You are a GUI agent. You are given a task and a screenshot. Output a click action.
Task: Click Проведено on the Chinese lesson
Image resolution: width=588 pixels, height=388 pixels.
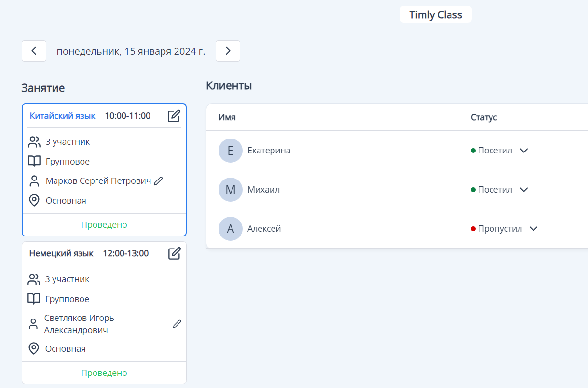tap(104, 224)
